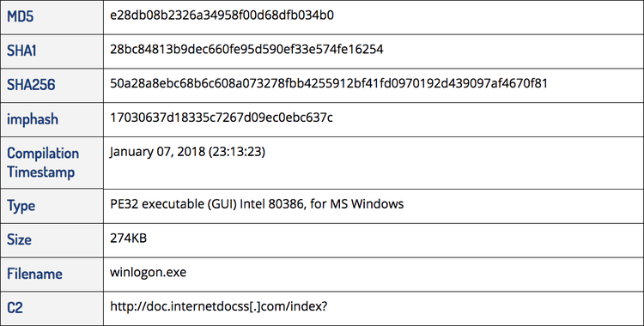Select the SHA256 hash value starting 50a28a8e

(329, 83)
